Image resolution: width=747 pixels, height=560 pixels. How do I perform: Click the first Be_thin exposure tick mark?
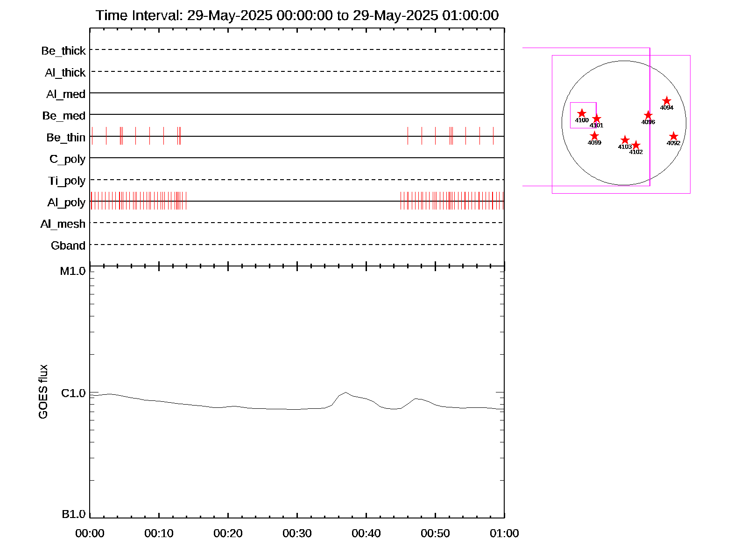tap(92, 136)
